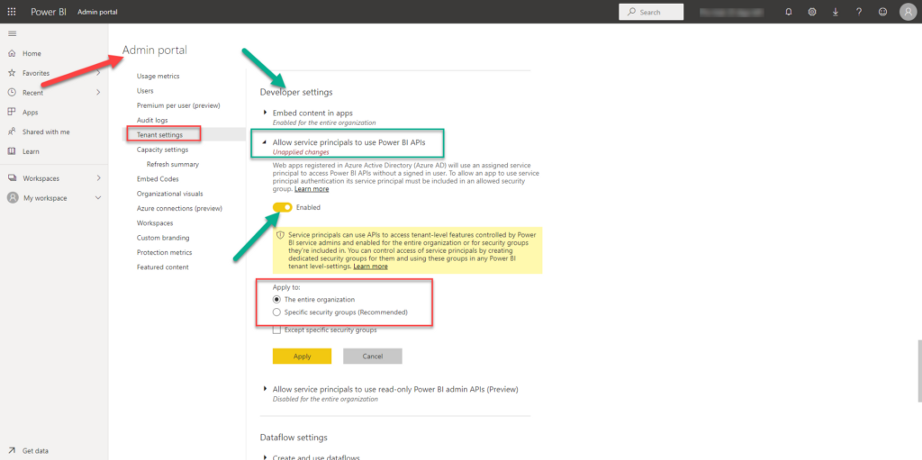The width and height of the screenshot is (922, 460).
Task: Expand Workspaces chevron in sidebar
Action: (98, 178)
